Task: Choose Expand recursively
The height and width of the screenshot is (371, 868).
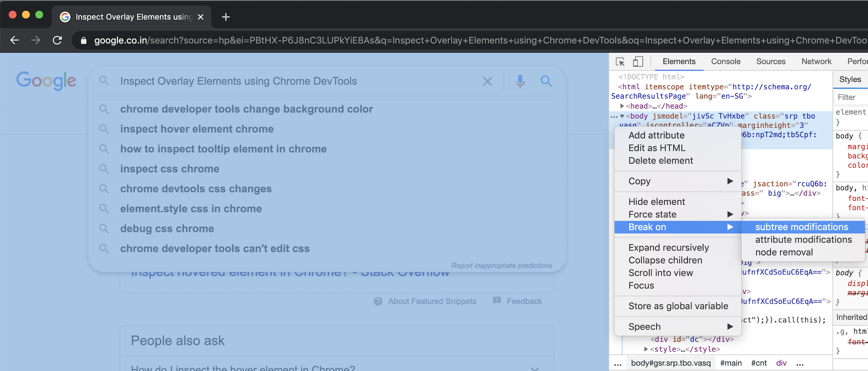Action: click(678, 248)
